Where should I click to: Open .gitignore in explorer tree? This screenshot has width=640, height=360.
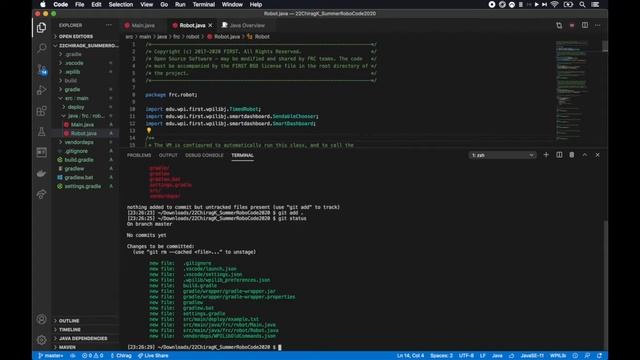[76, 151]
